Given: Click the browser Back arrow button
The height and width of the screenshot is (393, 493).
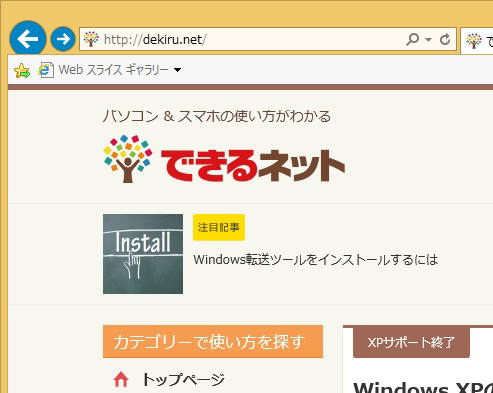Looking at the screenshot, I should (x=28, y=39).
